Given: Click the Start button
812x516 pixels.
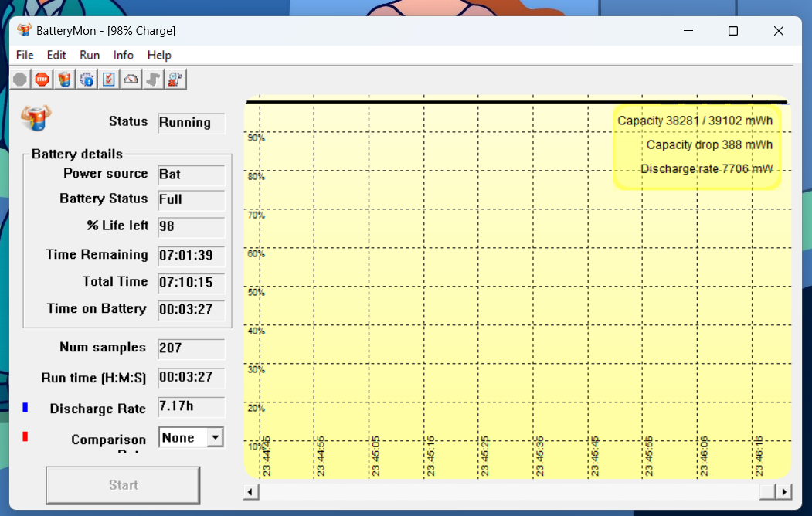Looking at the screenshot, I should coord(123,485).
